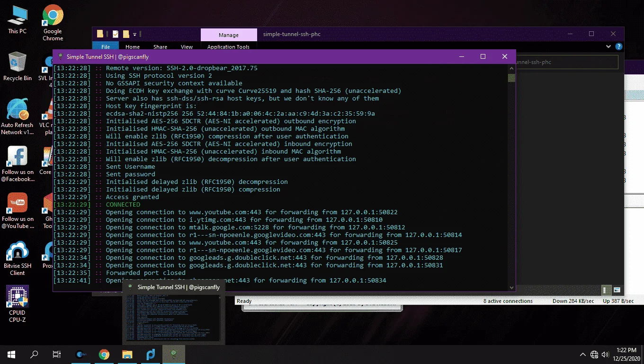Click the Explorer search box for simple-tunnel-ssh-phc

tap(566, 62)
